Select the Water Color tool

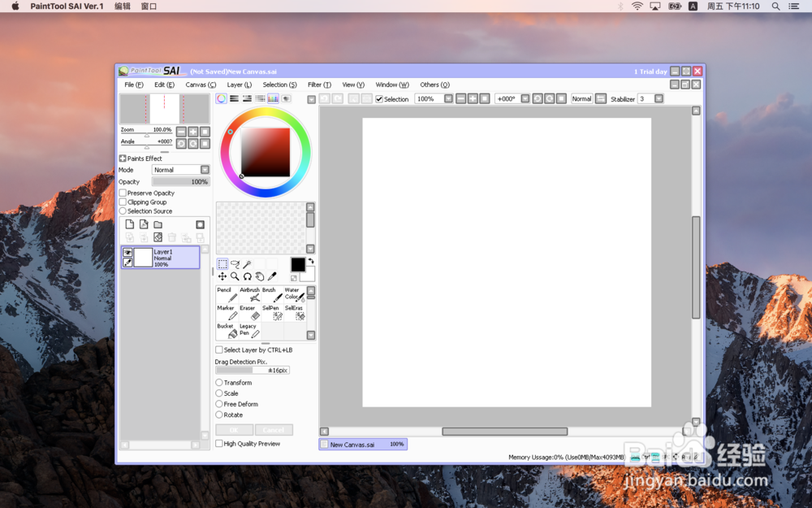coord(294,294)
